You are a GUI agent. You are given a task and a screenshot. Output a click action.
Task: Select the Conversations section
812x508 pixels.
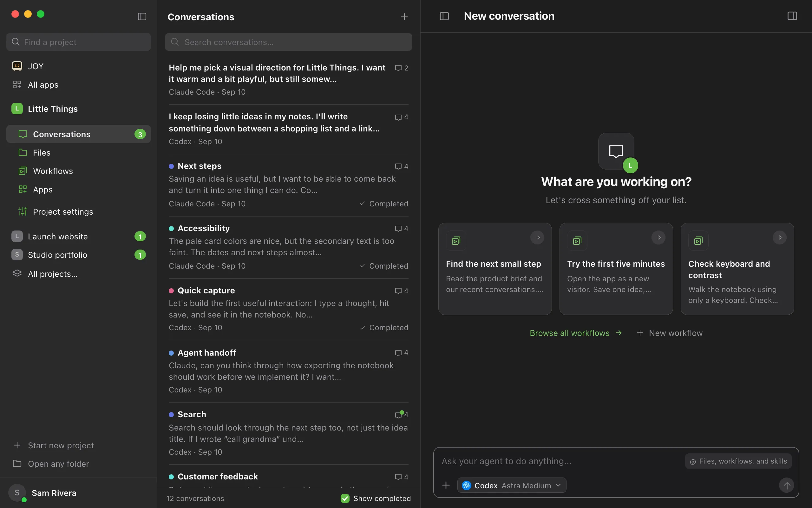point(79,134)
